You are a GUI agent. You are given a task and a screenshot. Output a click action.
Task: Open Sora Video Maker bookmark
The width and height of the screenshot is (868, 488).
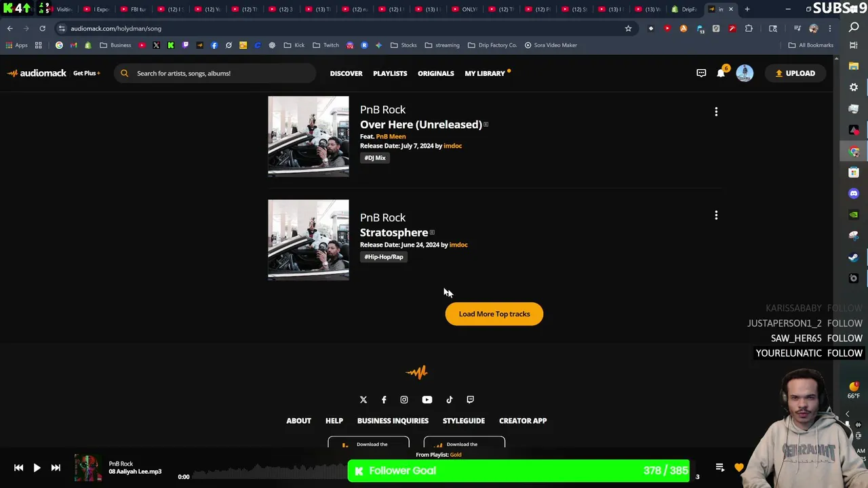(x=551, y=45)
